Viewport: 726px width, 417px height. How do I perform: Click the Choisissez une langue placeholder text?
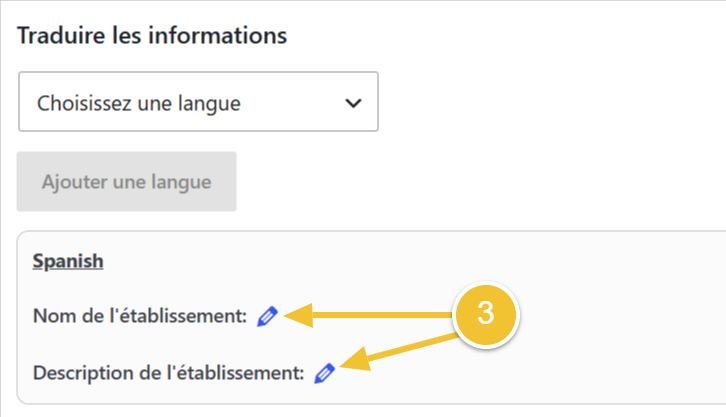click(139, 103)
